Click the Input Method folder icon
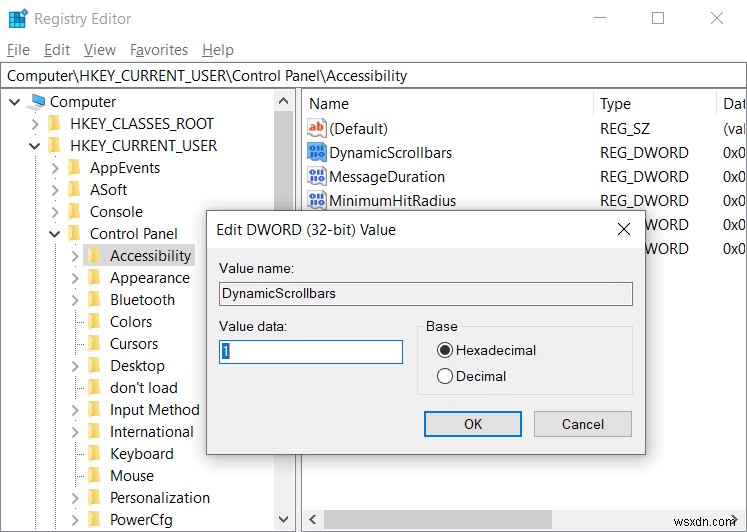 [x=94, y=410]
